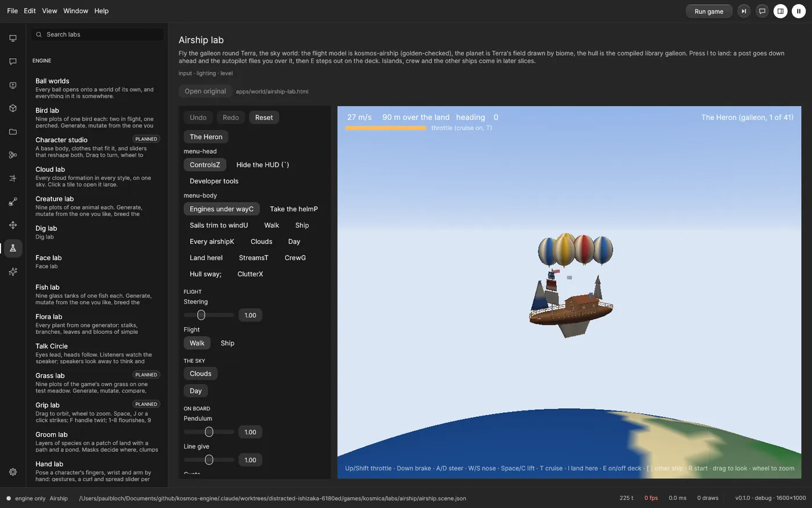This screenshot has height=508, width=812.
Task: Open Developer tools in menu-head
Action: (x=214, y=181)
